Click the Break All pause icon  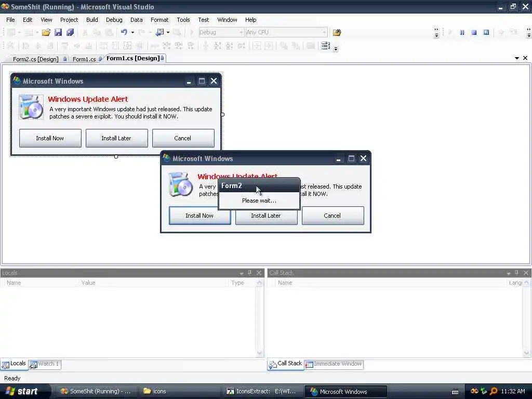pyautogui.click(x=462, y=32)
